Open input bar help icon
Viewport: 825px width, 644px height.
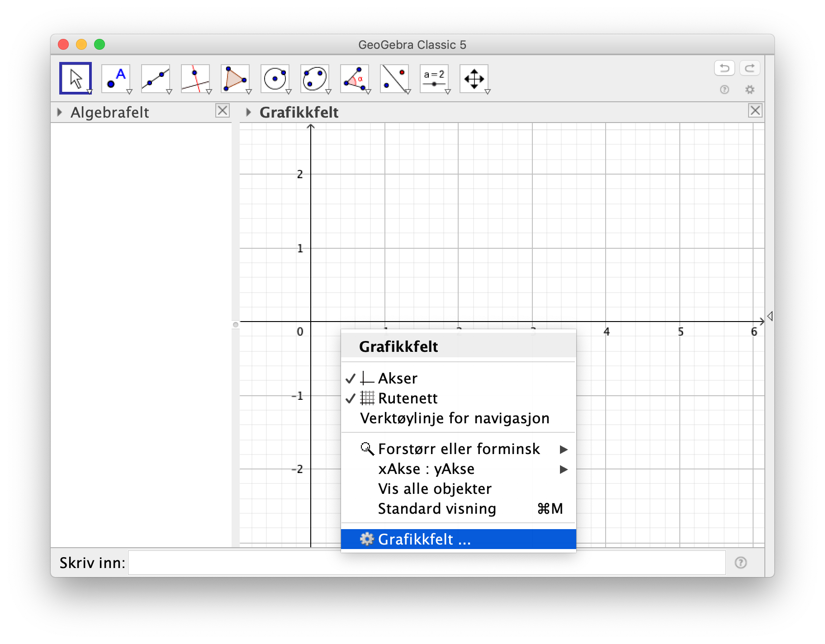(x=741, y=563)
